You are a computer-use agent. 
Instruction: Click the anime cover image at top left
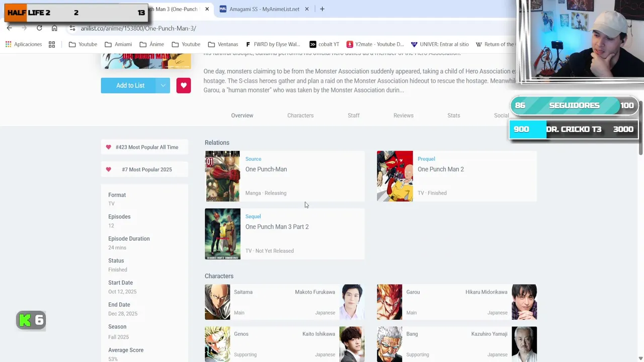tap(146, 60)
